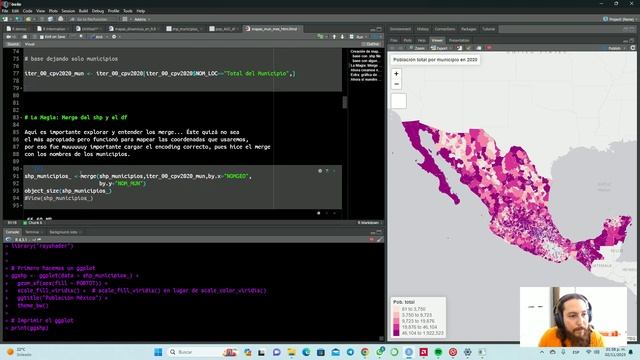
Task: Go to previous chunk with up arrow
Action: pyautogui.click(x=334, y=37)
